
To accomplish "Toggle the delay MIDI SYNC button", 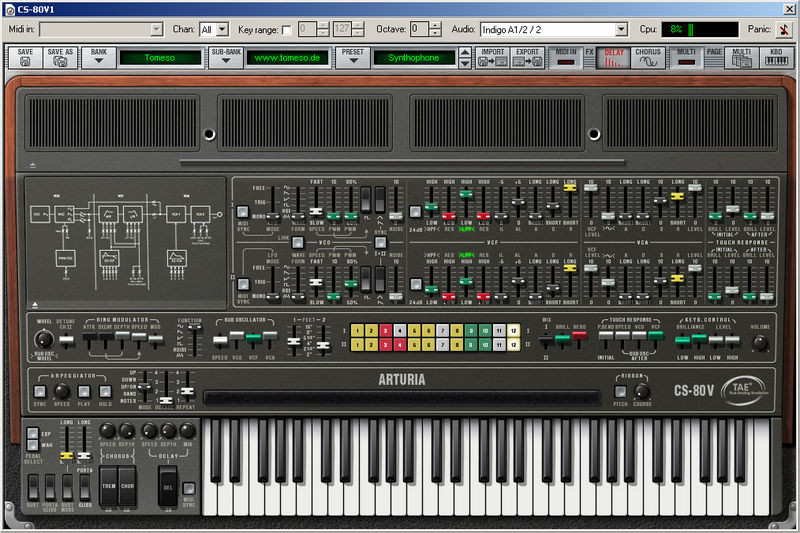I will pyautogui.click(x=189, y=488).
